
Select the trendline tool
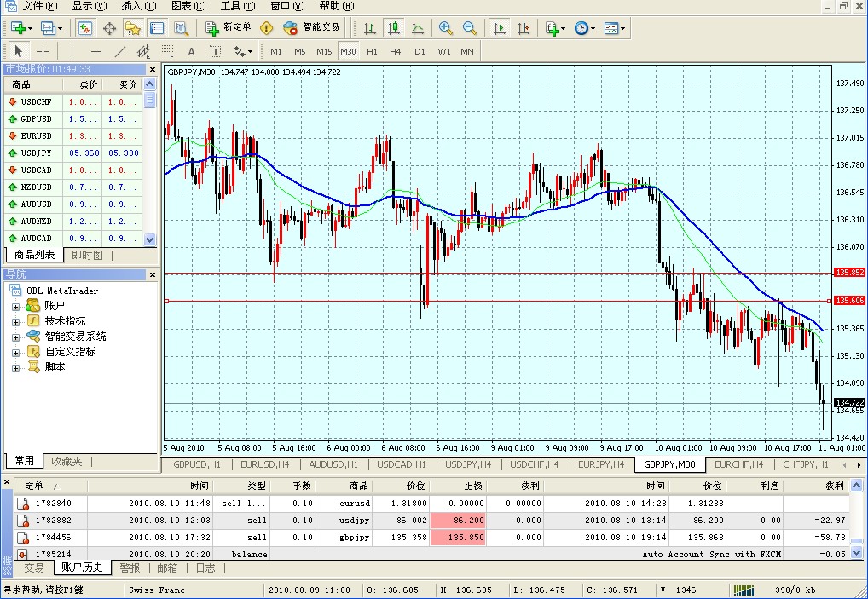[x=120, y=51]
